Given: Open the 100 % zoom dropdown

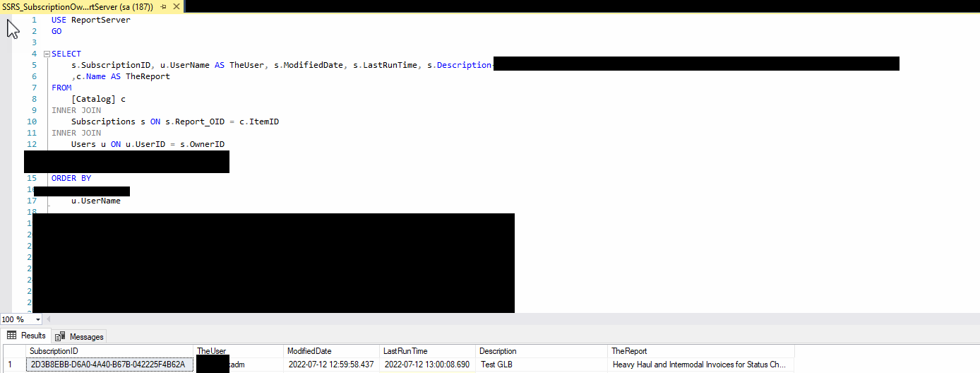Looking at the screenshot, I should pyautogui.click(x=37, y=319).
